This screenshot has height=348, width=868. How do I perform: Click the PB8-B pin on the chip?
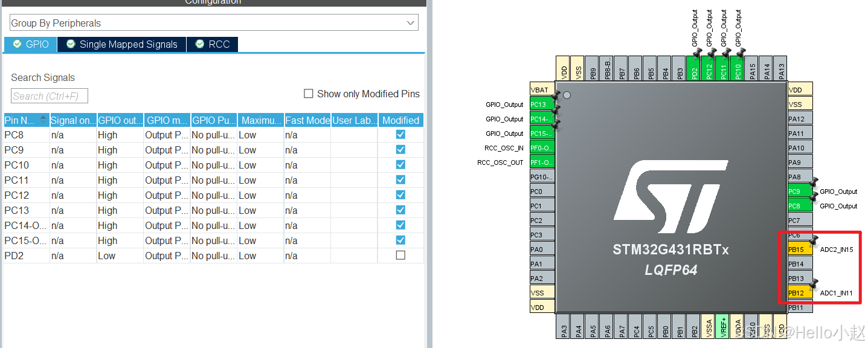[x=607, y=68]
